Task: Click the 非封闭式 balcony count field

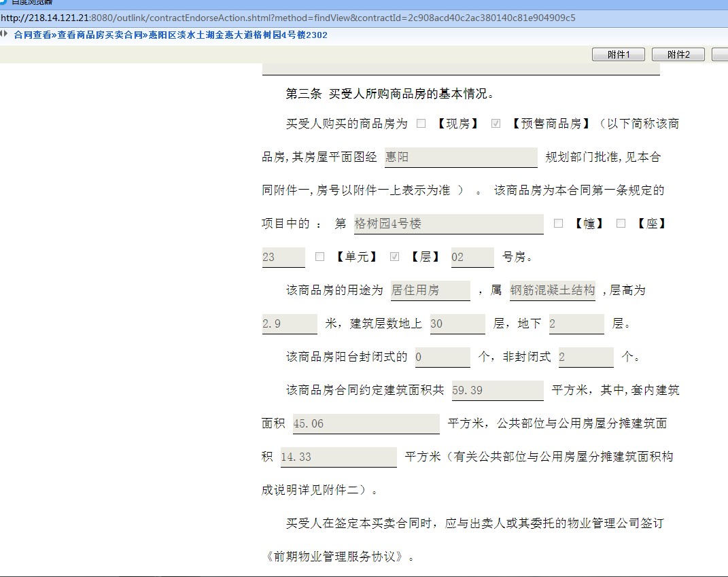Action: click(x=586, y=357)
